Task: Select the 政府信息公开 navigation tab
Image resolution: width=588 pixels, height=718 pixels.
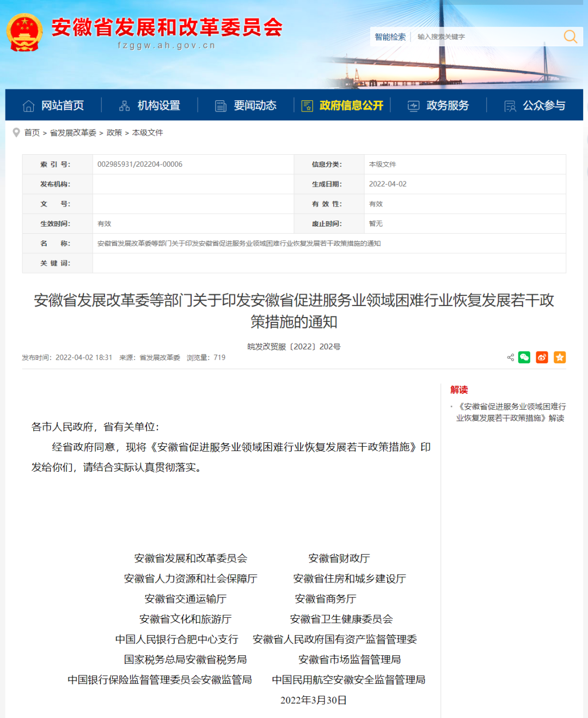Action: click(350, 105)
